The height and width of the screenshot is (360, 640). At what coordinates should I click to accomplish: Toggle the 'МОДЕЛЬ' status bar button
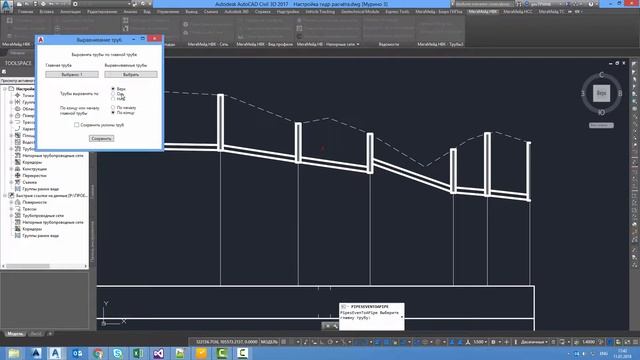(x=269, y=342)
